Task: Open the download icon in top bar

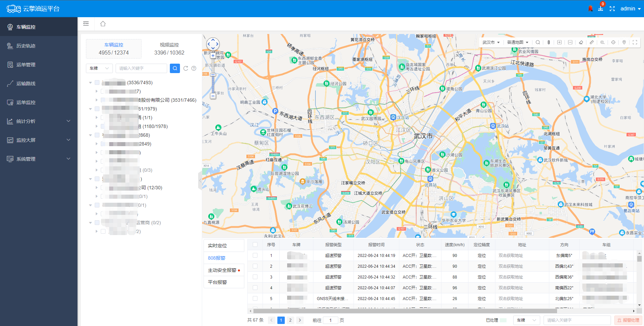Action: [x=601, y=9]
